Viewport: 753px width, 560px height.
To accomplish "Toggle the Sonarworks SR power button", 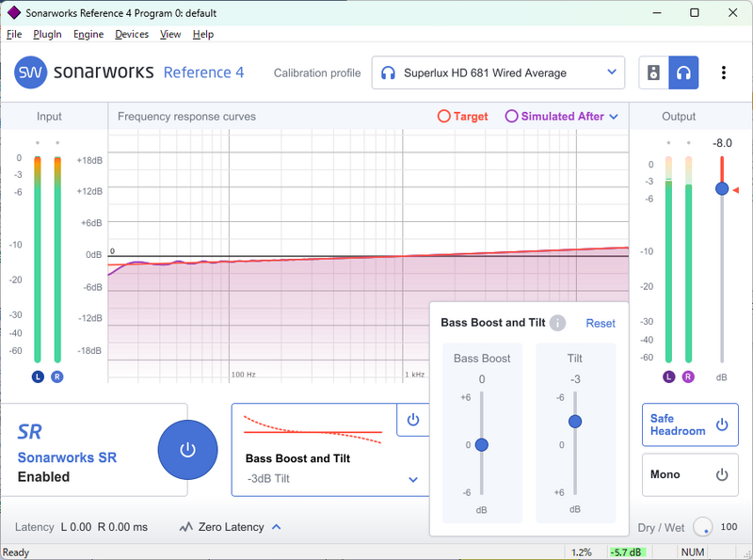I will click(187, 450).
